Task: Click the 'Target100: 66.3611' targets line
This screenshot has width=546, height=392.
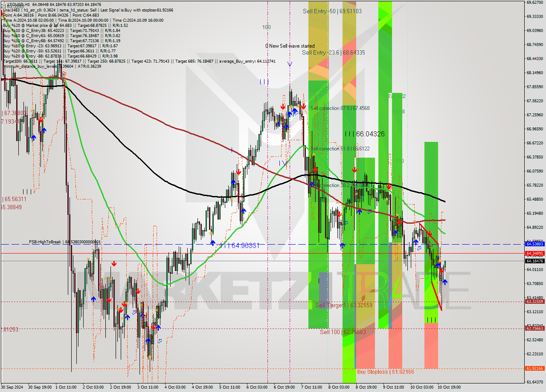Action: point(139,61)
